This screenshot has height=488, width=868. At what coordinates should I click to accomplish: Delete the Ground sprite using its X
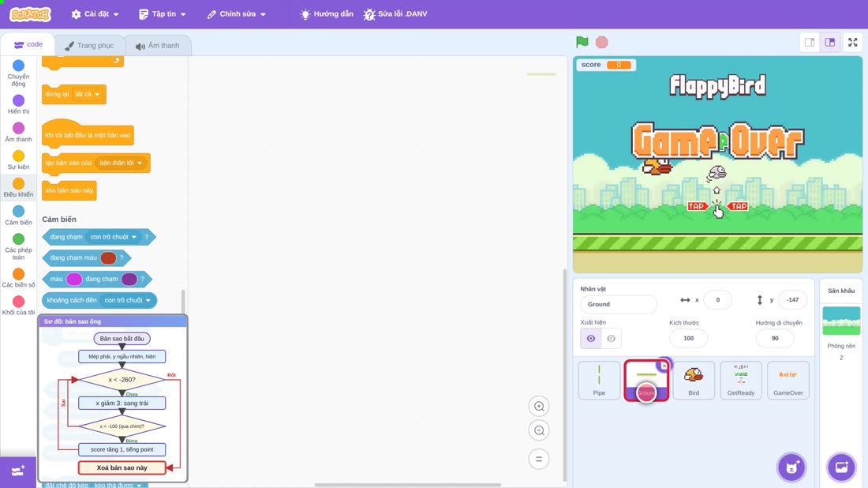664,366
